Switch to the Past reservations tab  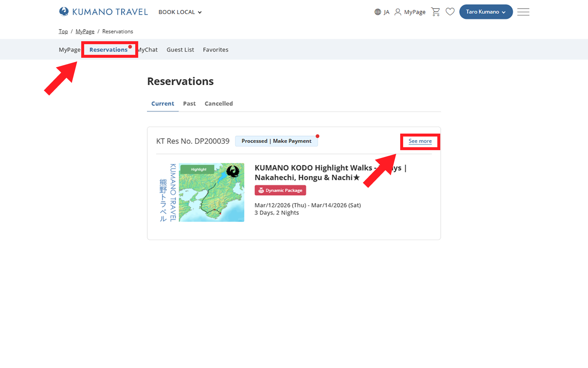(x=189, y=104)
